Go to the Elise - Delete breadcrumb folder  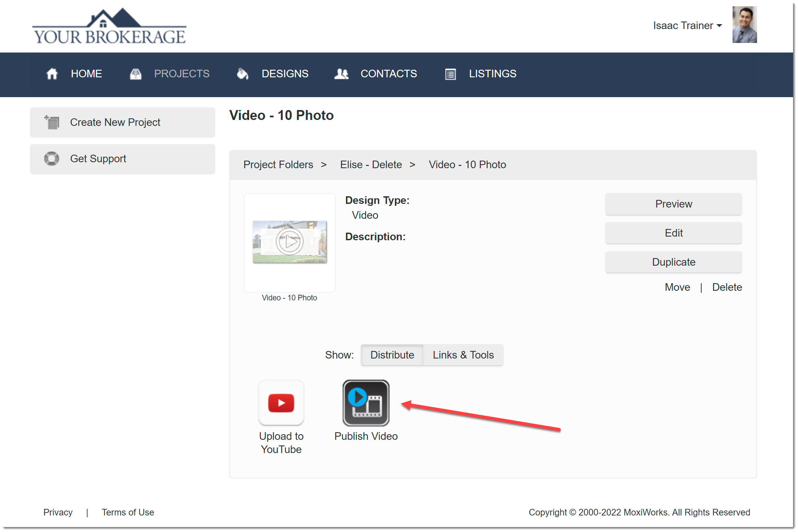[x=371, y=165]
